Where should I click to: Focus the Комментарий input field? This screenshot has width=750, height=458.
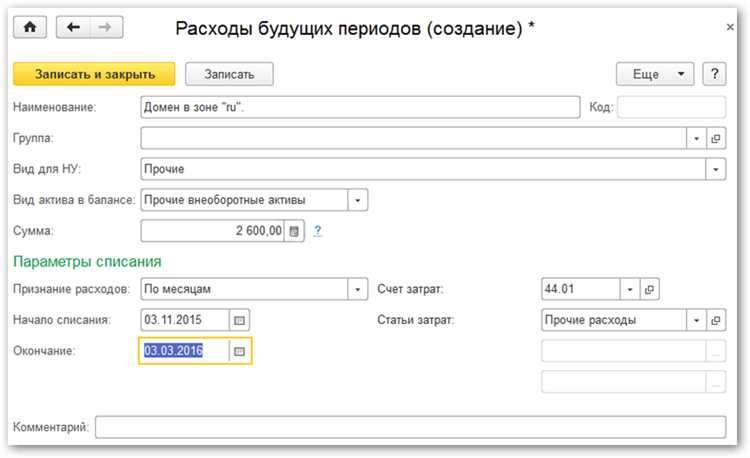coord(410,427)
